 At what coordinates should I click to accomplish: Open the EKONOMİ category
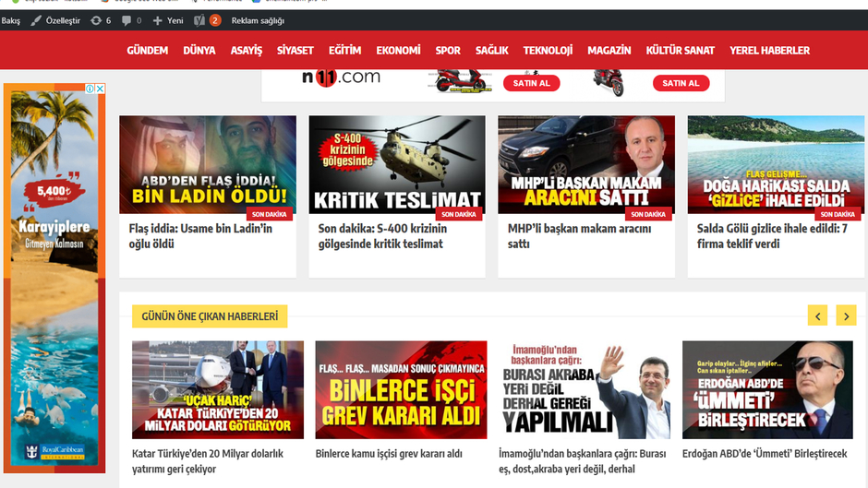399,51
